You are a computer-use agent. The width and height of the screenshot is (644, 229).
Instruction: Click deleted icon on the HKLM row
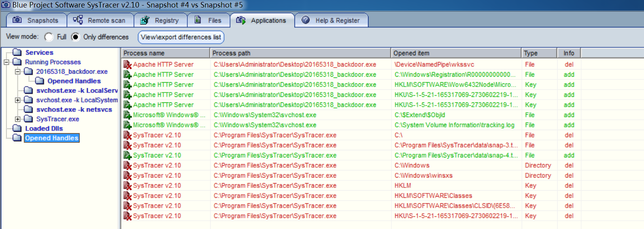tap(127, 185)
